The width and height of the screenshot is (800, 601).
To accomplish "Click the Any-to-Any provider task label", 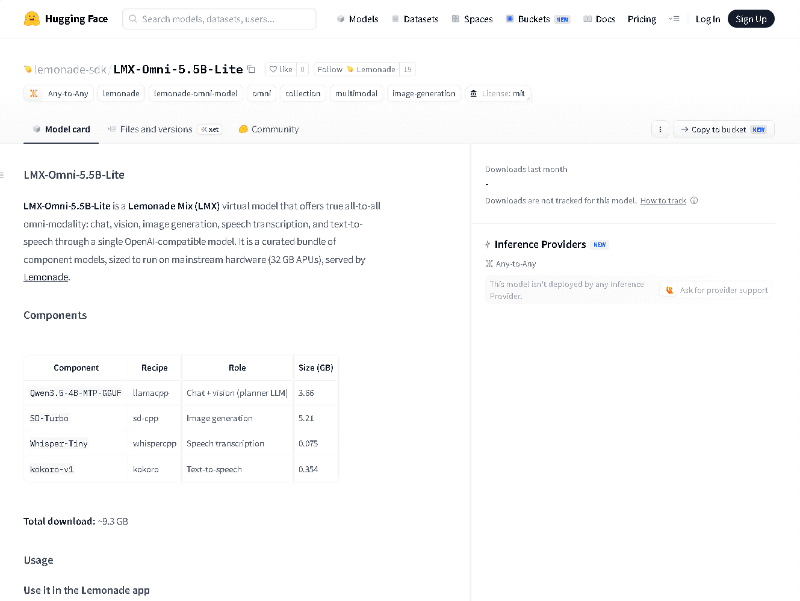I will pos(511,264).
